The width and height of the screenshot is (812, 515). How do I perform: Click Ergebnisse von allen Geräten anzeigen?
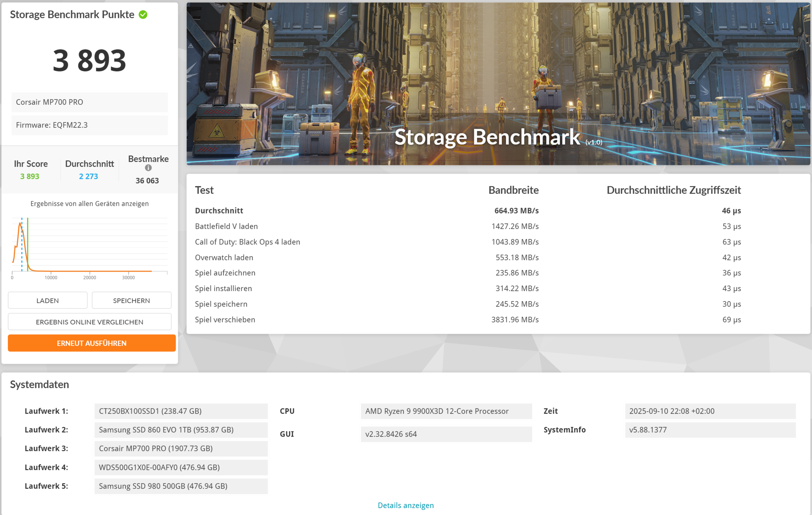89,203
